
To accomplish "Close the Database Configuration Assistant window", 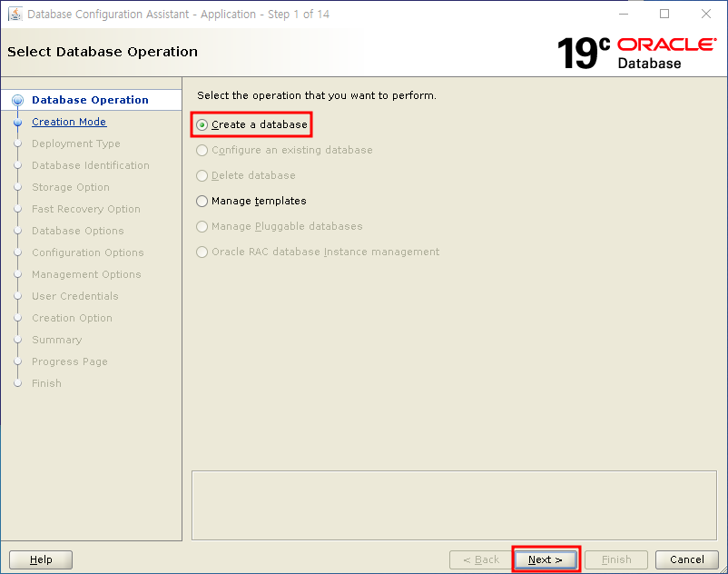I will [705, 14].
